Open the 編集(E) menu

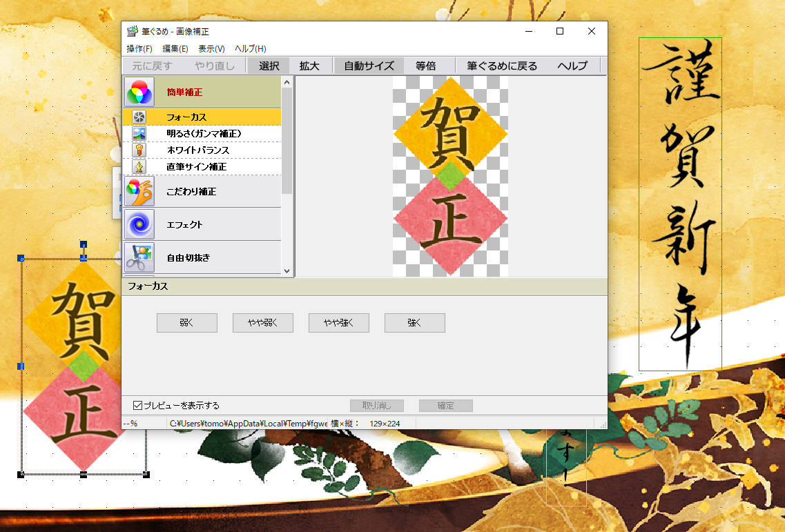tap(175, 49)
